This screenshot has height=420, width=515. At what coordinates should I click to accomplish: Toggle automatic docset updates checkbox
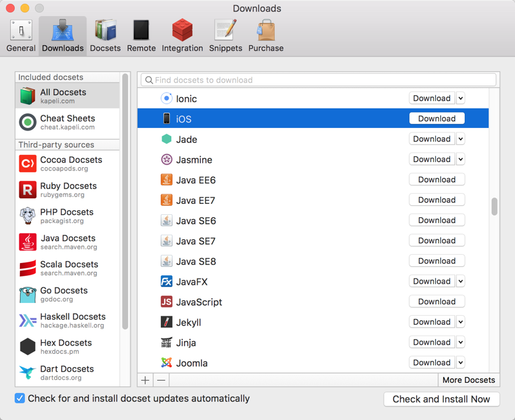[x=20, y=398]
